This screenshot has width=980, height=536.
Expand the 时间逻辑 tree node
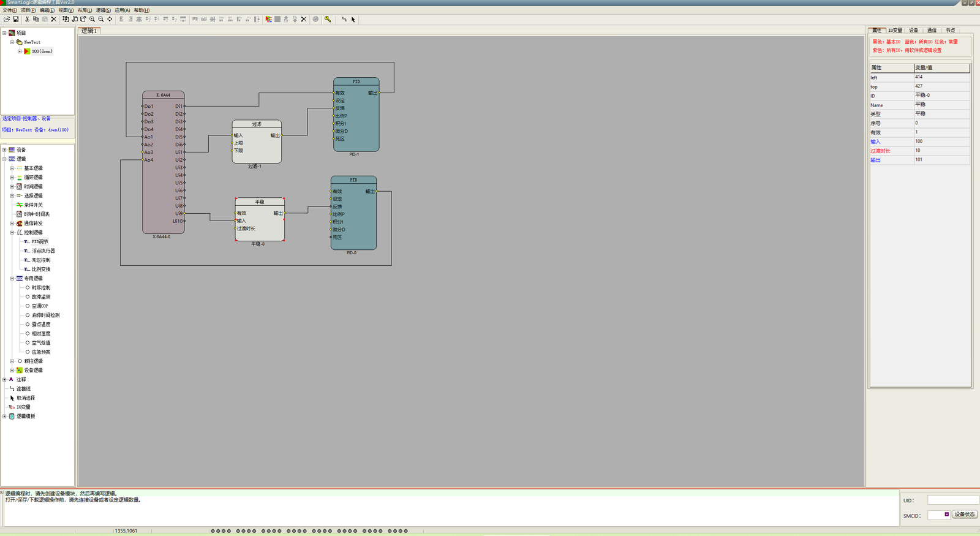click(12, 186)
